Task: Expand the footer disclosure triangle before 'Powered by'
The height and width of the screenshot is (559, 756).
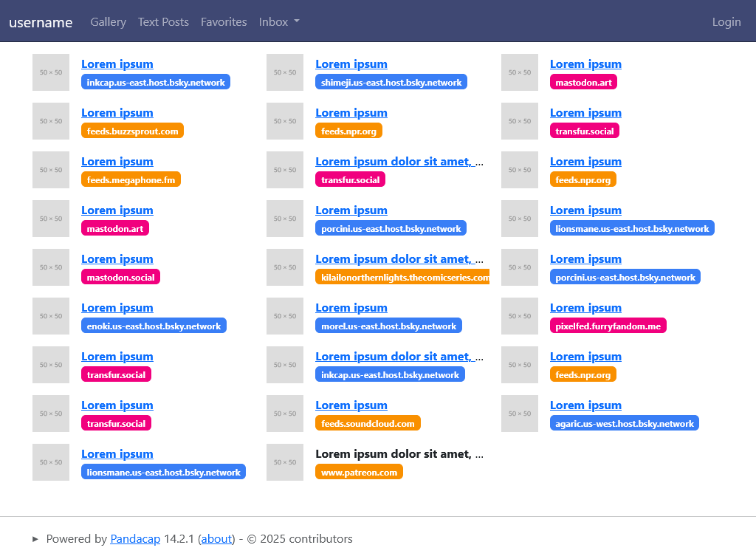Action: click(35, 539)
